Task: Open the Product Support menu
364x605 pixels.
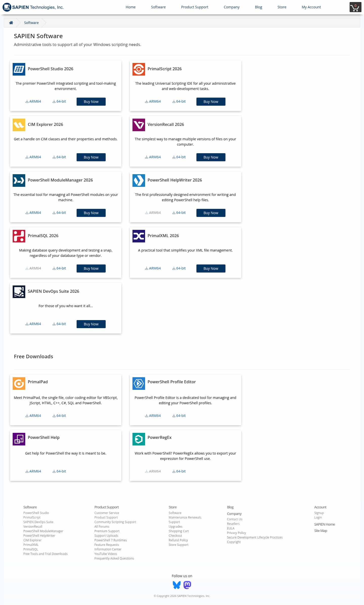Action: [195, 7]
